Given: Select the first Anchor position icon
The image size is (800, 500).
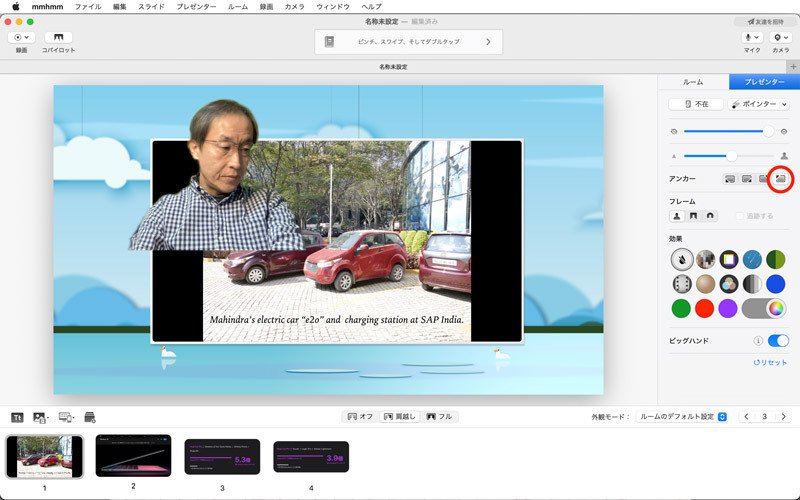Looking at the screenshot, I should click(x=730, y=179).
